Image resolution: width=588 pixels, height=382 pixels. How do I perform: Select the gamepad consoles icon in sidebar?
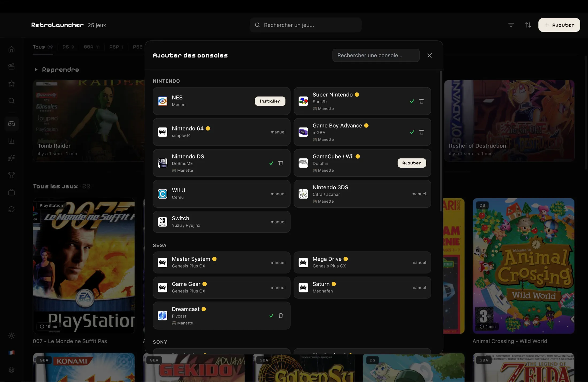(11, 124)
